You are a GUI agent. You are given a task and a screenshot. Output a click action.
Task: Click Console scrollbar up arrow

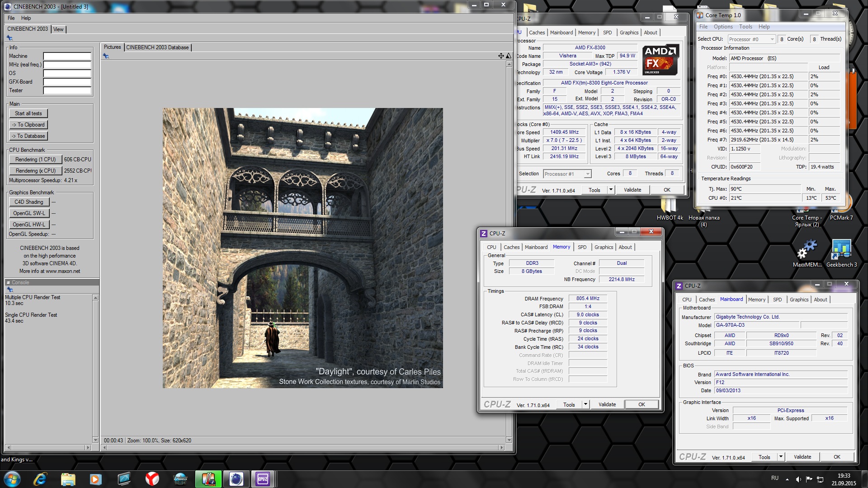[x=95, y=298]
